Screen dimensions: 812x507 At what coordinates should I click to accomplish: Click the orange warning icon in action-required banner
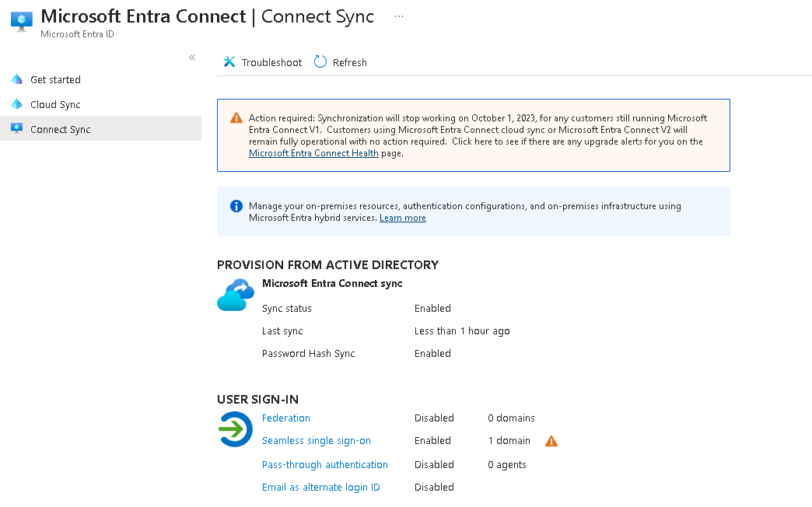[x=236, y=117]
